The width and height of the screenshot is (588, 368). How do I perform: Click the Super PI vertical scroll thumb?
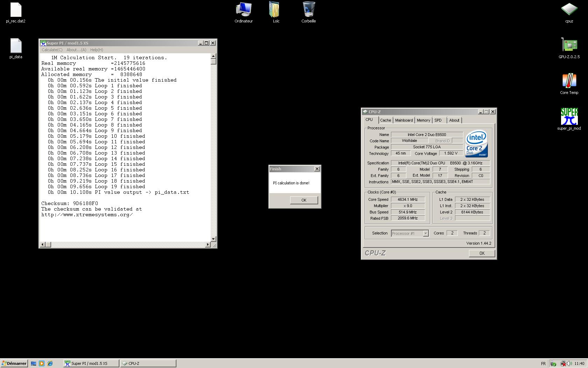(x=213, y=62)
